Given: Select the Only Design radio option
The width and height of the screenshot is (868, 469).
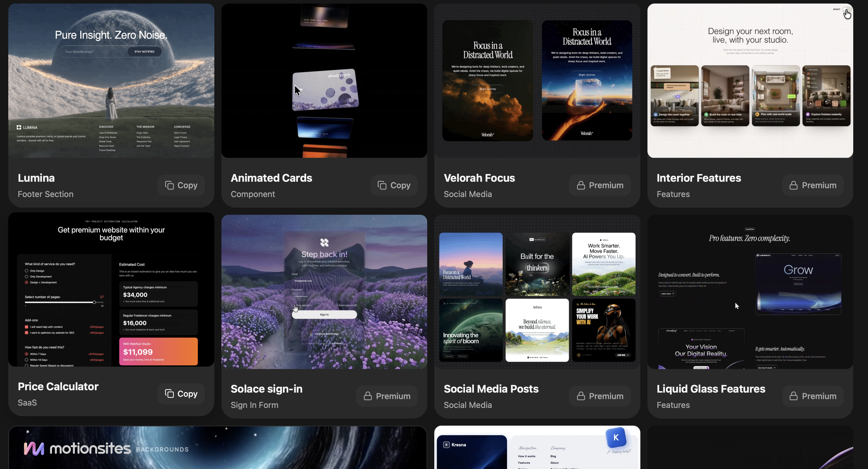Looking at the screenshot, I should pyautogui.click(x=26, y=271).
